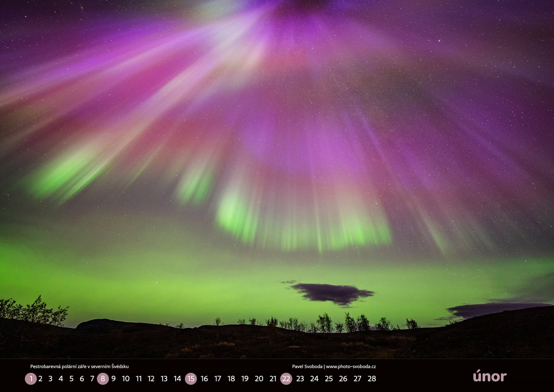This screenshot has height=392, width=554.
Task: Click date 18 in the calendar strip
Action: (x=231, y=379)
